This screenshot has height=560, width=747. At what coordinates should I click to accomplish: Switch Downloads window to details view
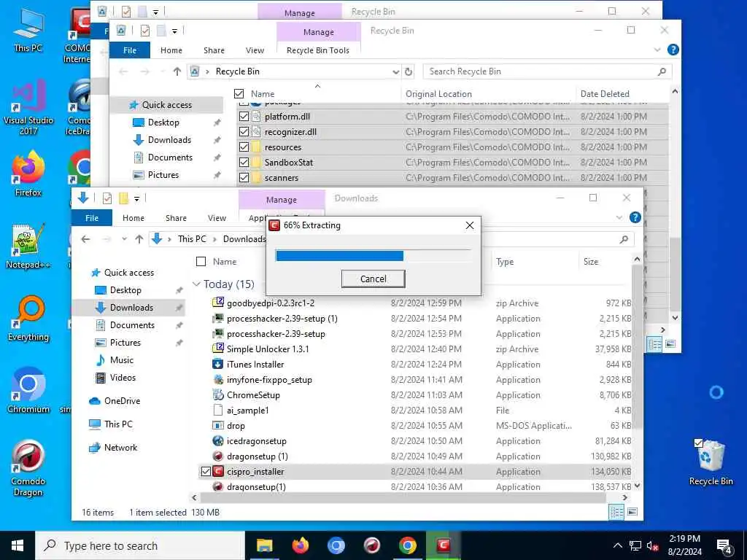tap(616, 512)
